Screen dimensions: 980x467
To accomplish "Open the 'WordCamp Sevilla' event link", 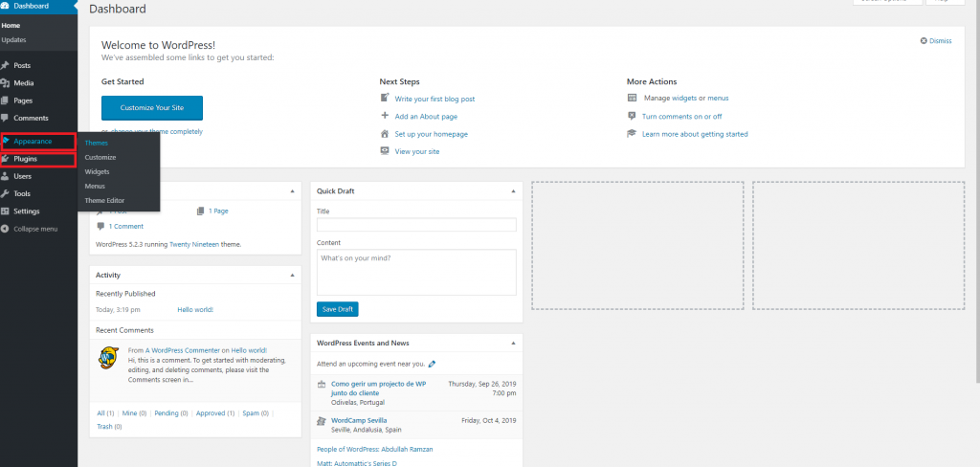I will tap(359, 420).
